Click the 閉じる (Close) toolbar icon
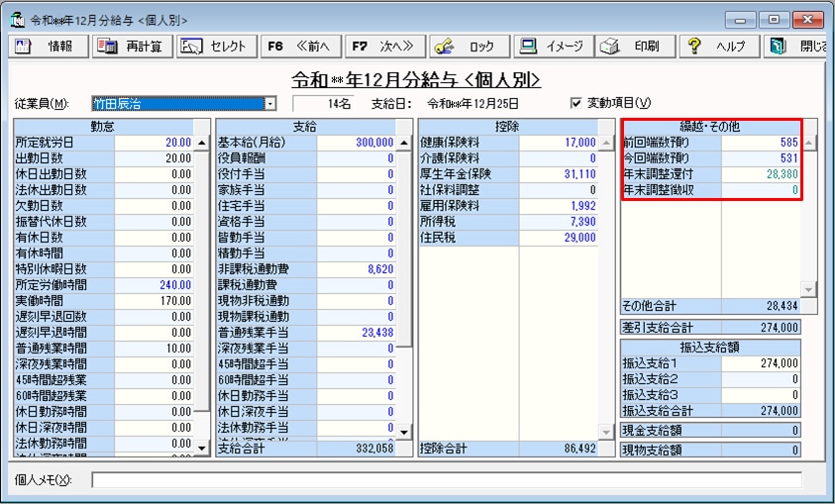This screenshot has height=504, width=835. pos(779,47)
